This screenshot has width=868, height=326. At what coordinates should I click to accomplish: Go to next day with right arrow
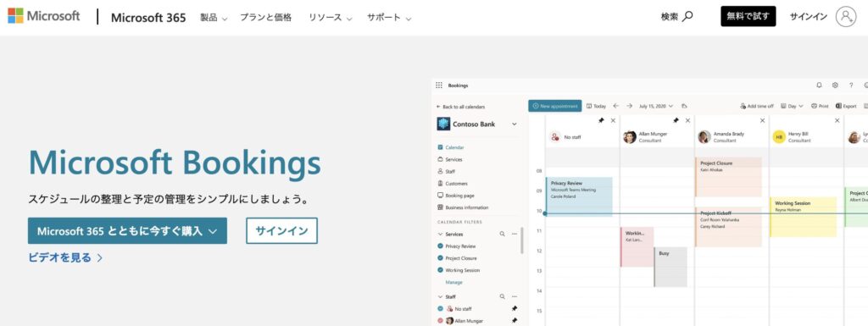tap(630, 106)
